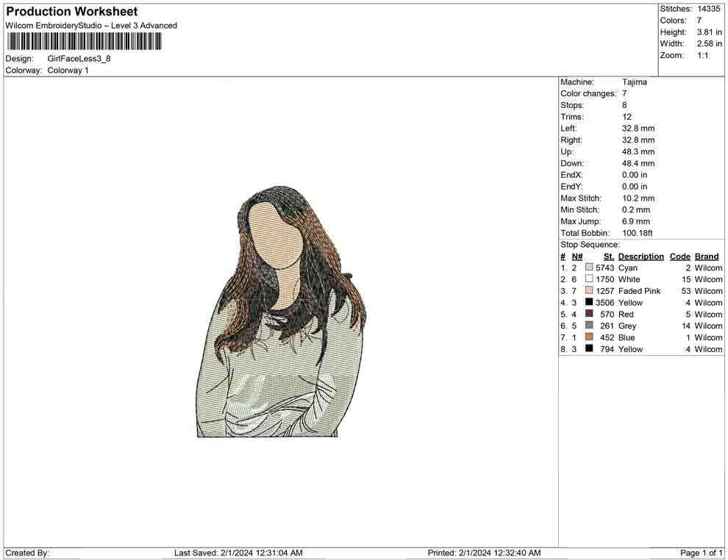Click the Machine value Tajima
The height and width of the screenshot is (560, 728).
tap(635, 82)
